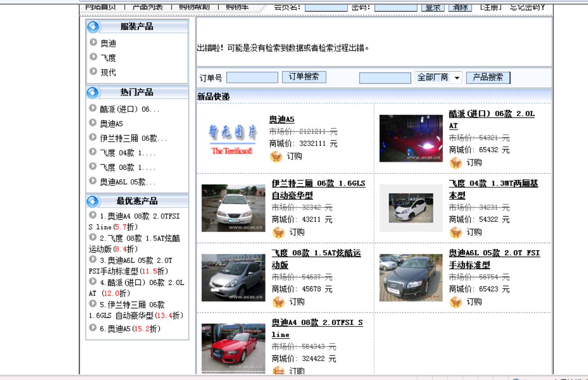Click the 出错啦! error message text

(283, 48)
